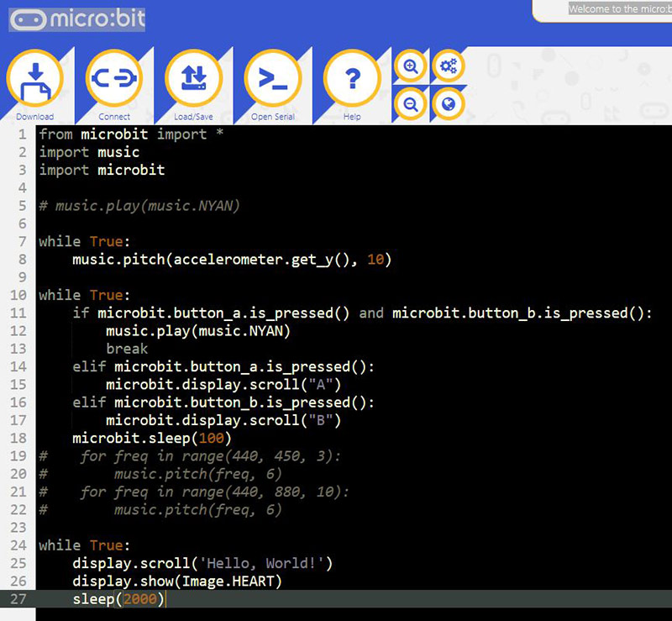Open the code snippets gears icon
672x621 pixels.
449,66
